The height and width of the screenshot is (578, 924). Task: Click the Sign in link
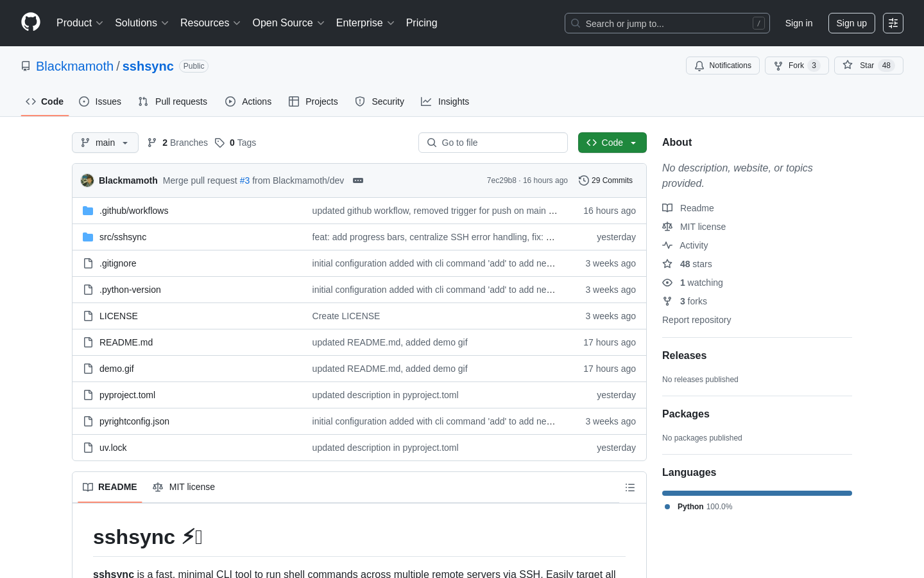click(799, 23)
